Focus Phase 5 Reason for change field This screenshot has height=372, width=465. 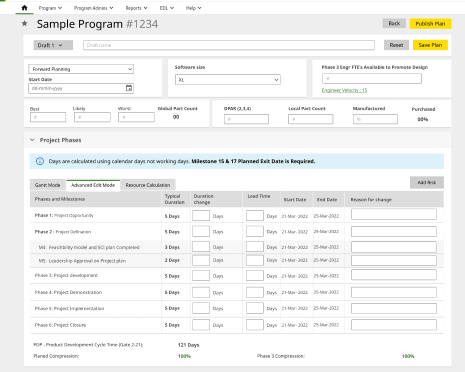coord(394,308)
